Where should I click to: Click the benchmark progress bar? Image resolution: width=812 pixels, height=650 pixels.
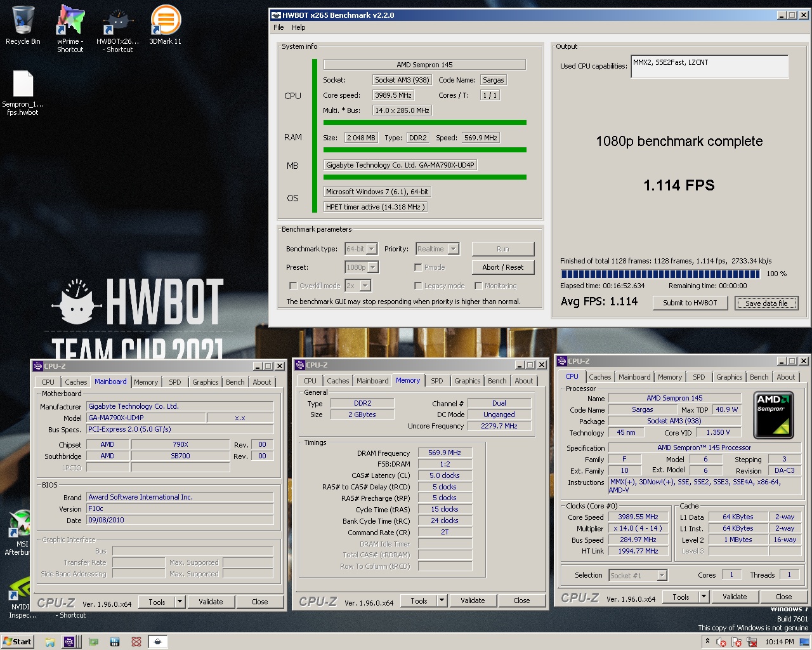(x=660, y=274)
